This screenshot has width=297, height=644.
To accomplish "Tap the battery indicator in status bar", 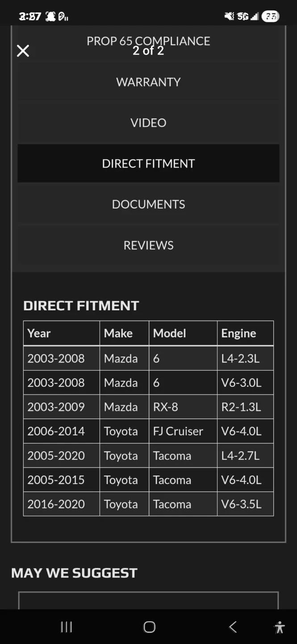I will point(270,17).
